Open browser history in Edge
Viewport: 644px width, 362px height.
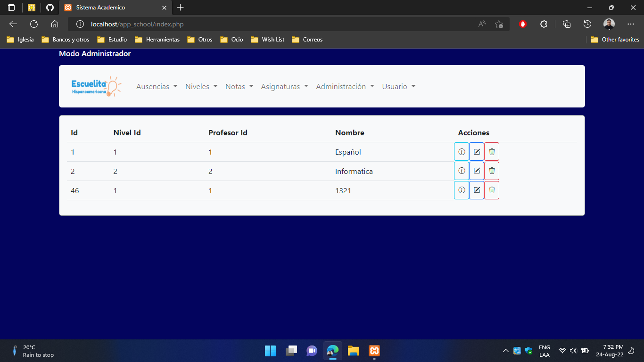pyautogui.click(x=587, y=24)
